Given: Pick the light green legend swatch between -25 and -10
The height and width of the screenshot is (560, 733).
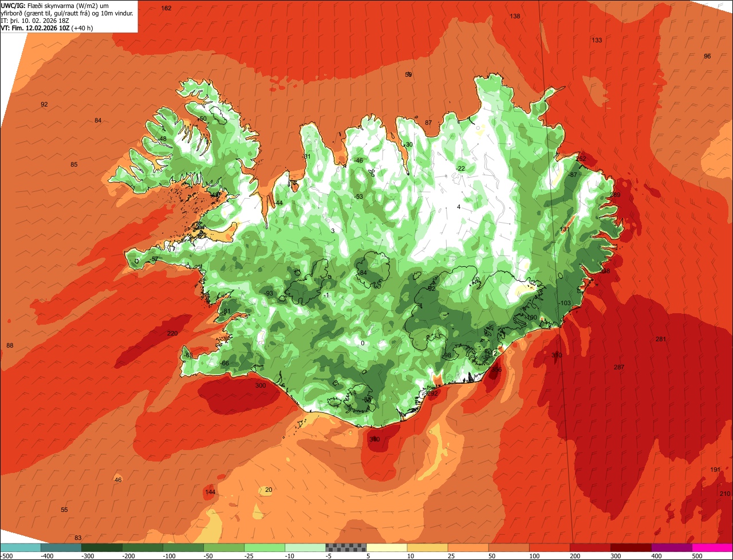Looking at the screenshot, I should pyautogui.click(x=265, y=547).
